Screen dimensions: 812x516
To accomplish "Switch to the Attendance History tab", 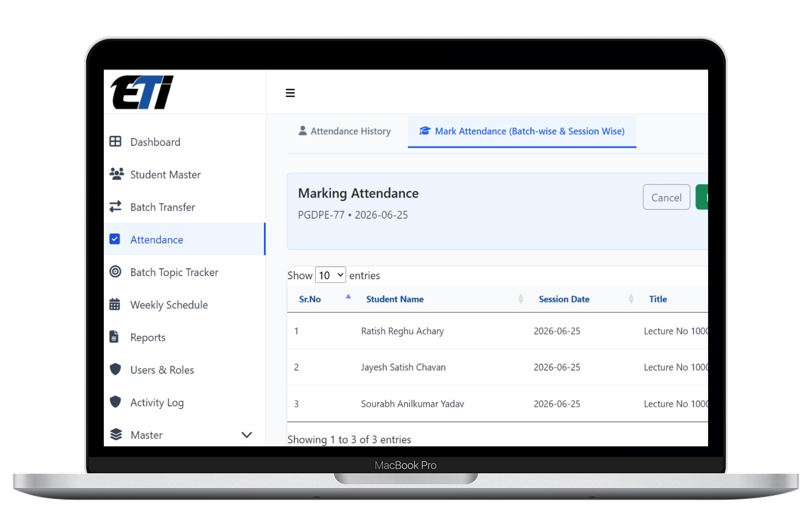I will coord(345,131).
